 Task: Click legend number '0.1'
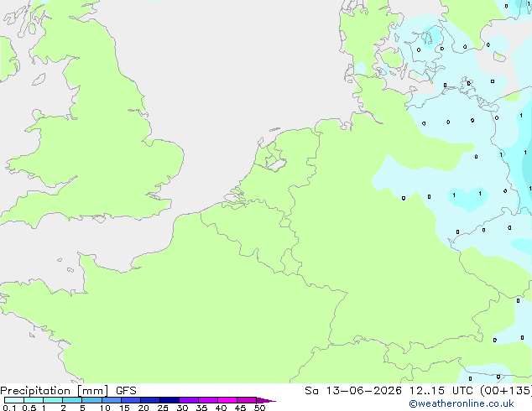point(9,408)
